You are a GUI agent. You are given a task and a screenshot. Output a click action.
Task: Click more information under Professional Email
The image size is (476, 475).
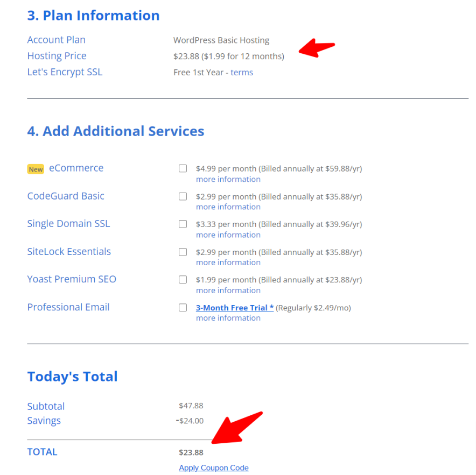click(228, 318)
